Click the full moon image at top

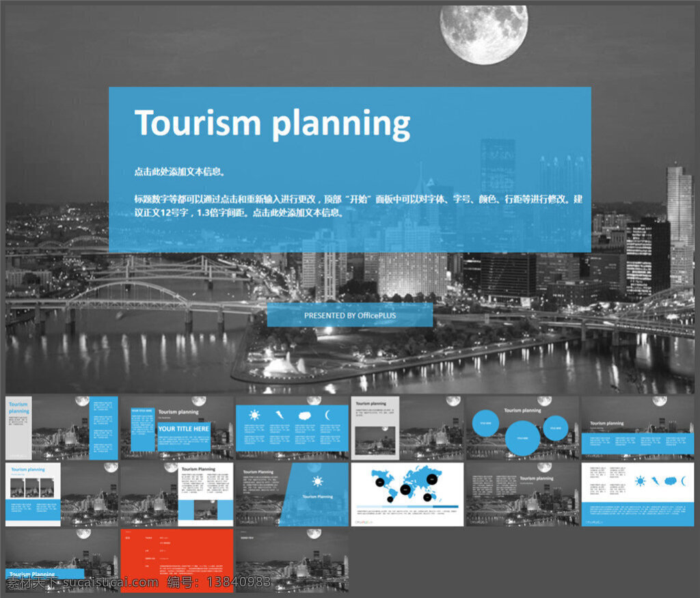483,34
